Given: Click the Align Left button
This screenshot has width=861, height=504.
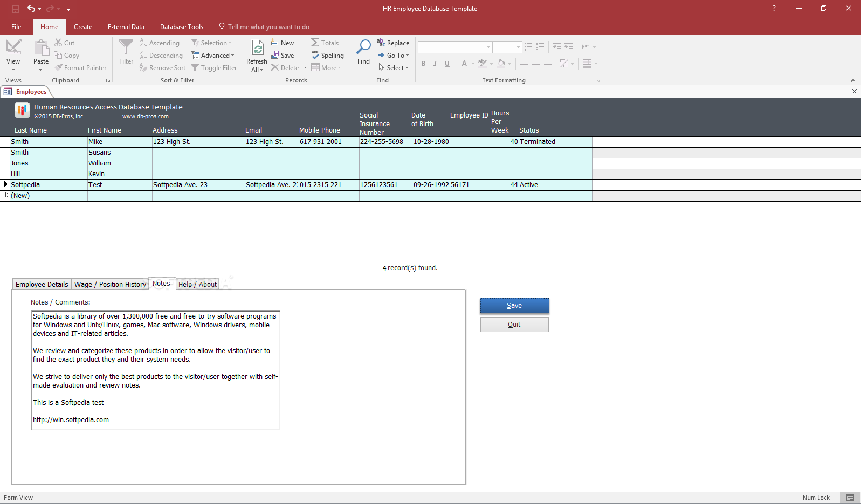Looking at the screenshot, I should 524,64.
